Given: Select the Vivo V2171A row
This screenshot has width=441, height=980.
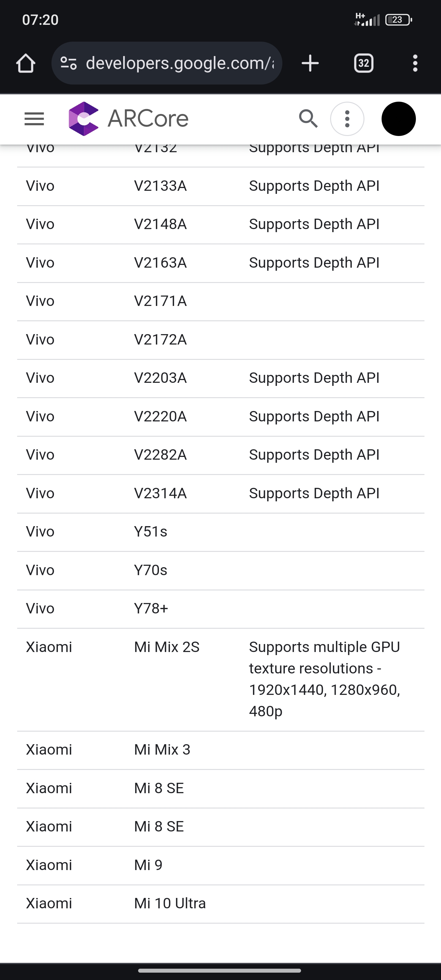Looking at the screenshot, I should pos(221,302).
